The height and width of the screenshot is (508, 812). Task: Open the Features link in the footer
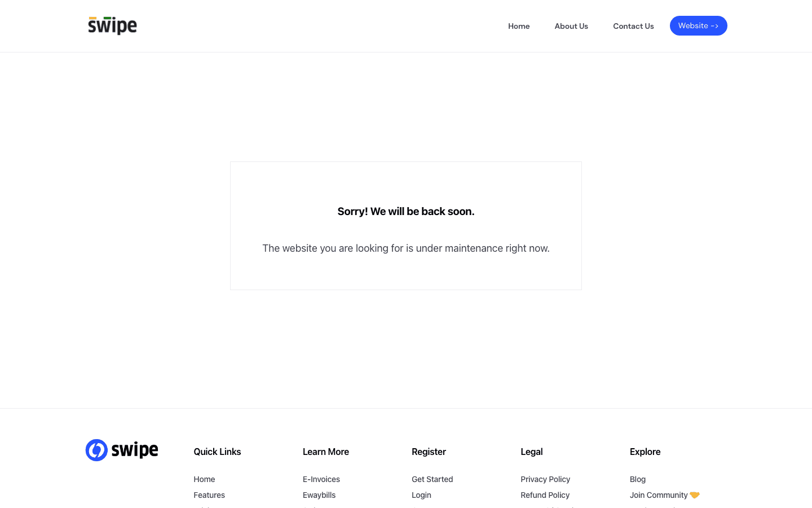[x=209, y=495]
